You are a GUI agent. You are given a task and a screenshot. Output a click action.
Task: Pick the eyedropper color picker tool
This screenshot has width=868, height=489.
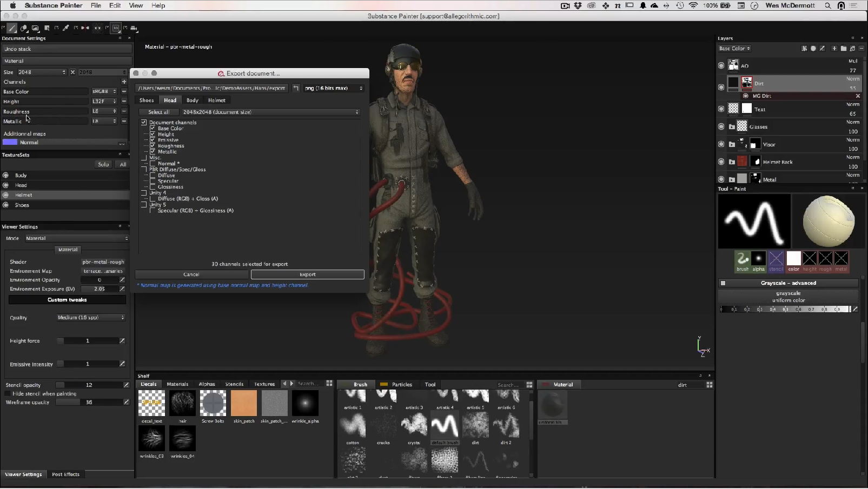66,28
